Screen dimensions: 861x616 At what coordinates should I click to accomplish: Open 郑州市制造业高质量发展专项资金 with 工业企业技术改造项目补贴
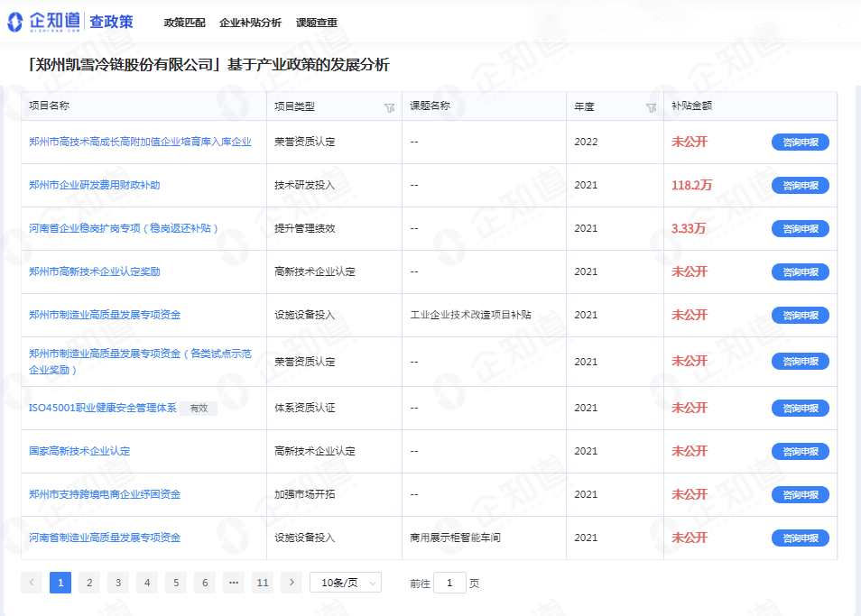pos(105,315)
